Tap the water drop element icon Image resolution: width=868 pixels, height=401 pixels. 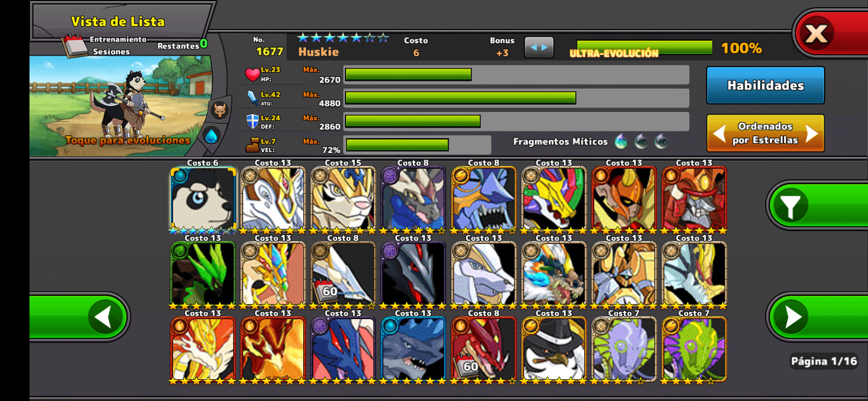pos(212,135)
